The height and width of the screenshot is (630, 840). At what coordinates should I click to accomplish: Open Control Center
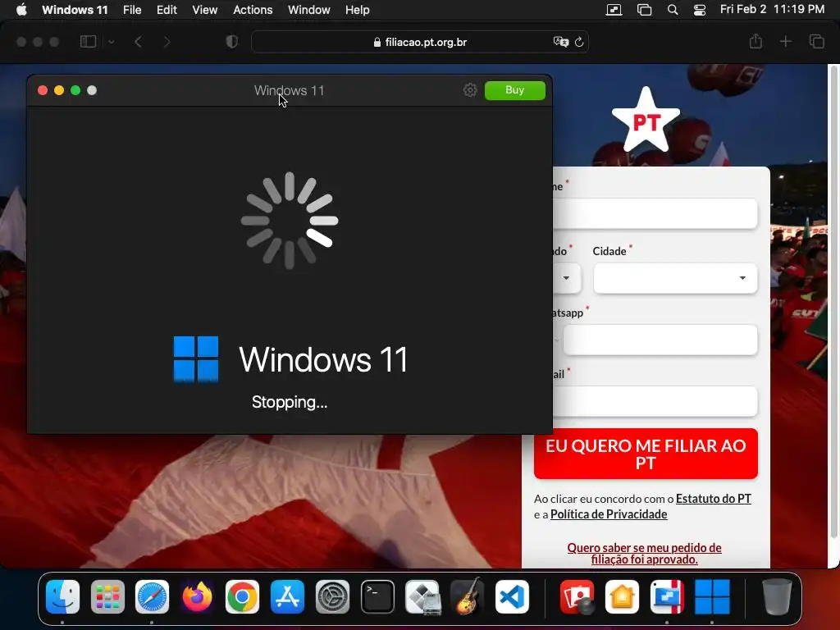pyautogui.click(x=699, y=10)
